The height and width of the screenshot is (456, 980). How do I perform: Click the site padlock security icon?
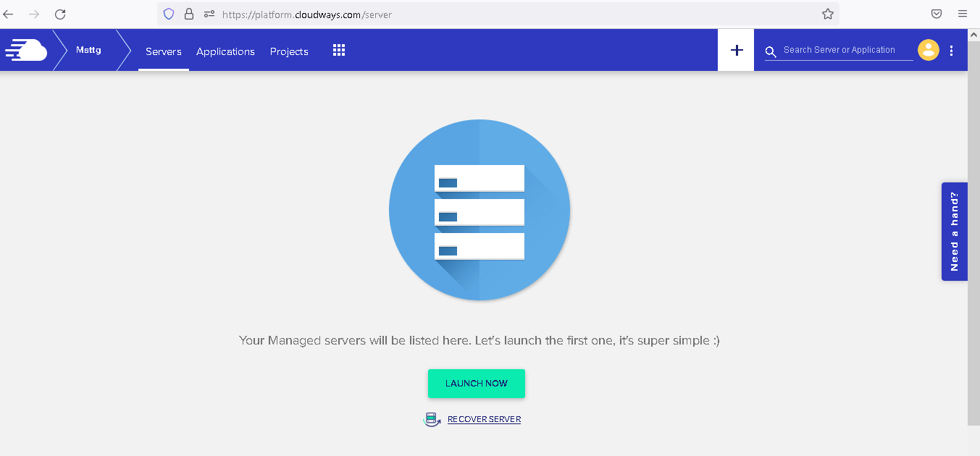click(189, 14)
